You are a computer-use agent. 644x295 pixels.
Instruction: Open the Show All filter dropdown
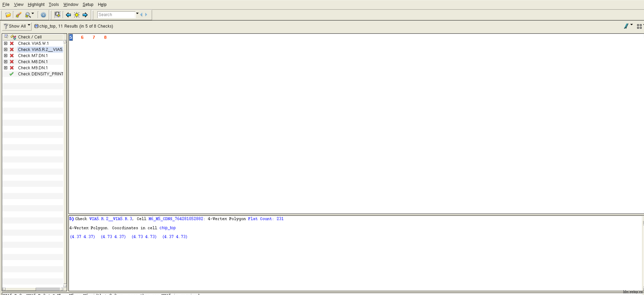(17, 26)
